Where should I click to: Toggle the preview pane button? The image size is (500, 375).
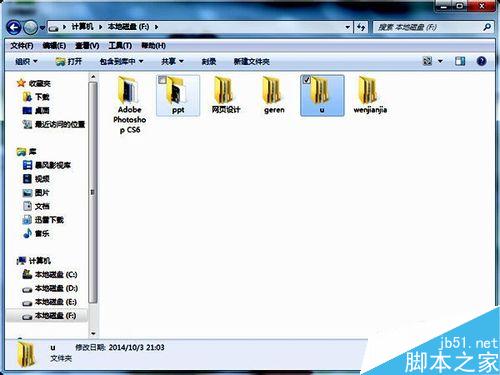(460, 61)
